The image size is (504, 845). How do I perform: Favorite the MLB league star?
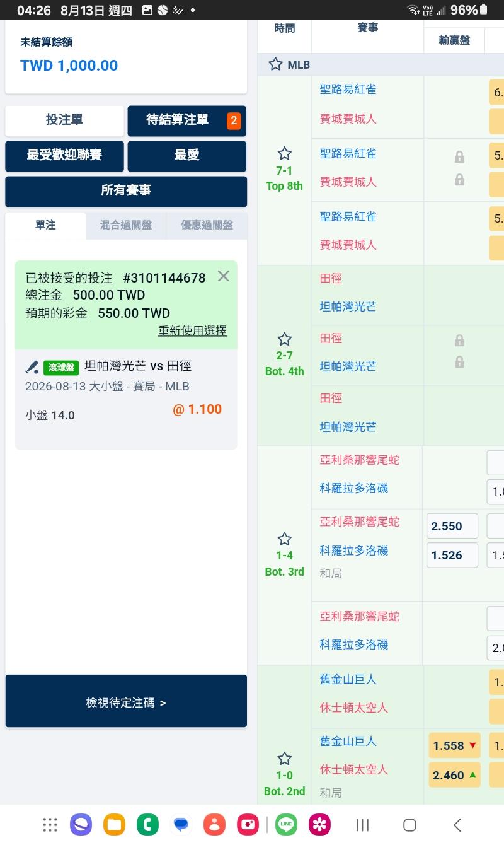pyautogui.click(x=275, y=64)
